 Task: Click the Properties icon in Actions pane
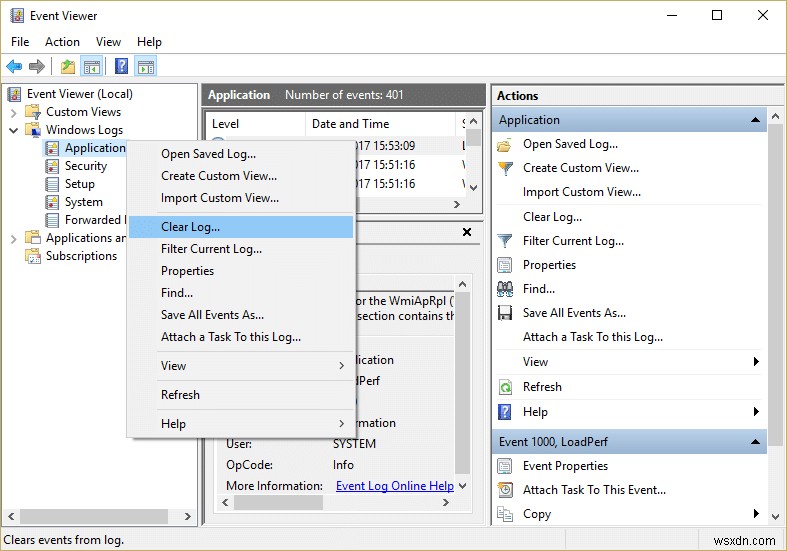[504, 264]
